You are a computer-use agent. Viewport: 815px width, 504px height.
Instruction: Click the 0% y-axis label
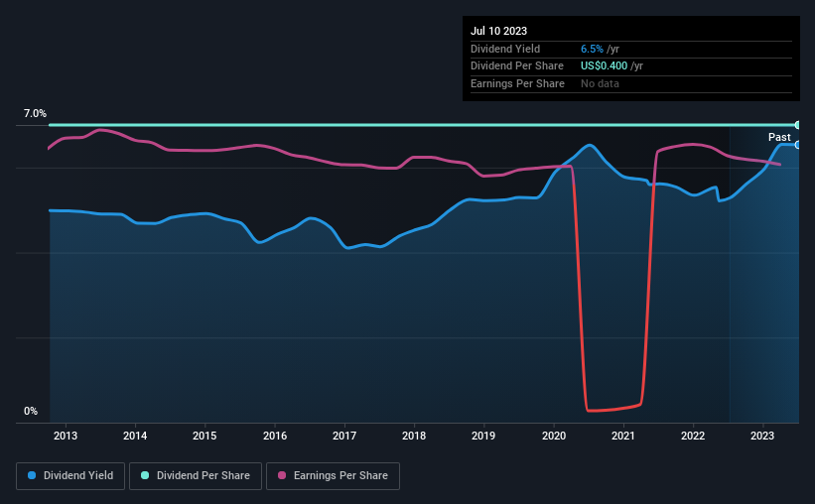tap(31, 411)
